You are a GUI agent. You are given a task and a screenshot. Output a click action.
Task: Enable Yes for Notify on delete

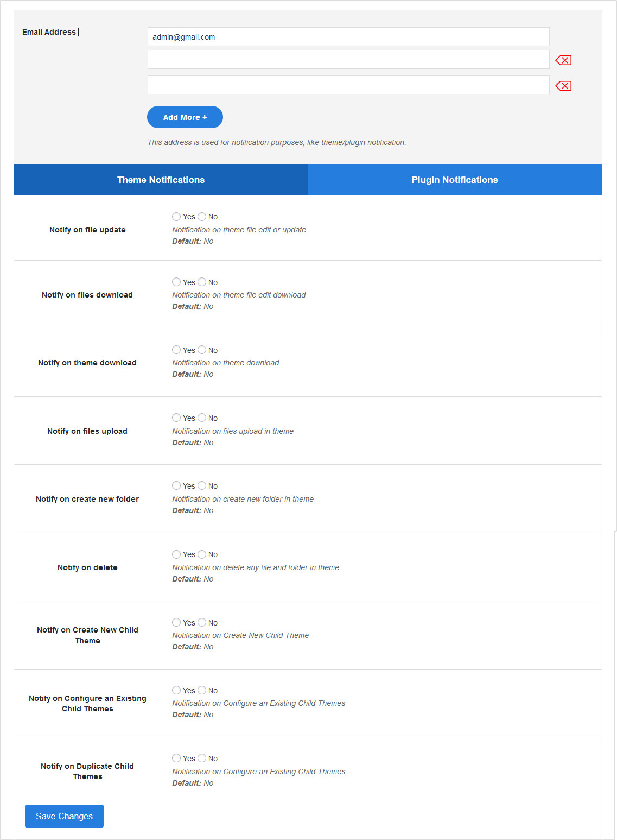(176, 554)
